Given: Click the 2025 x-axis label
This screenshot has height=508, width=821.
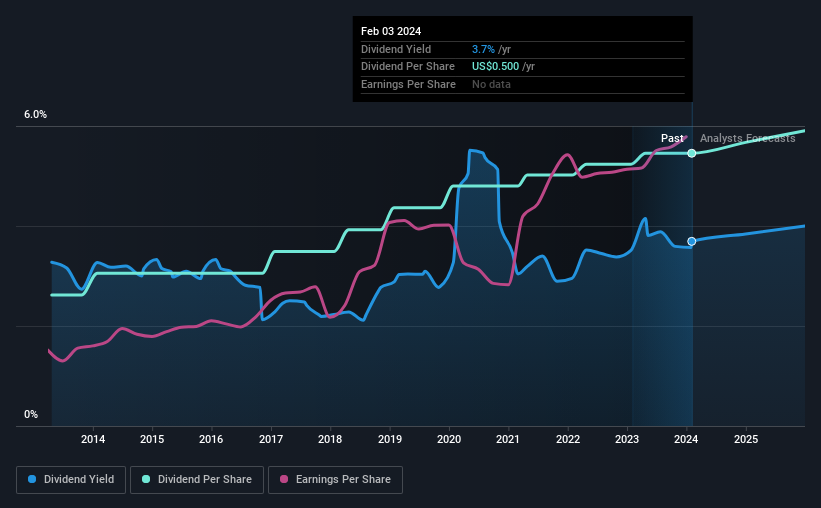Looking at the screenshot, I should click(746, 439).
